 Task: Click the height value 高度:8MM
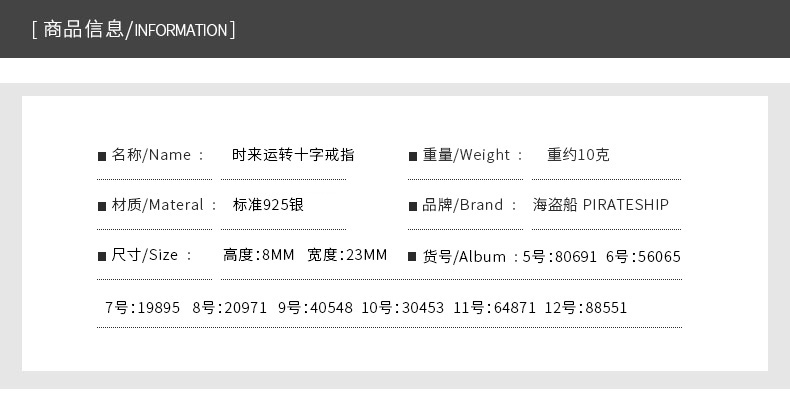(x=258, y=255)
